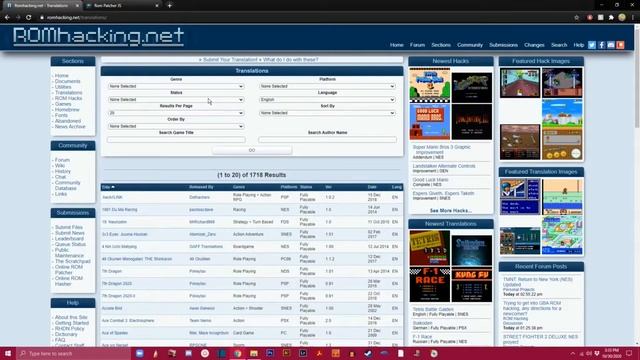Open Landstalker Alternate Controls hack link
The width and height of the screenshot is (640, 360).
pos(444,166)
